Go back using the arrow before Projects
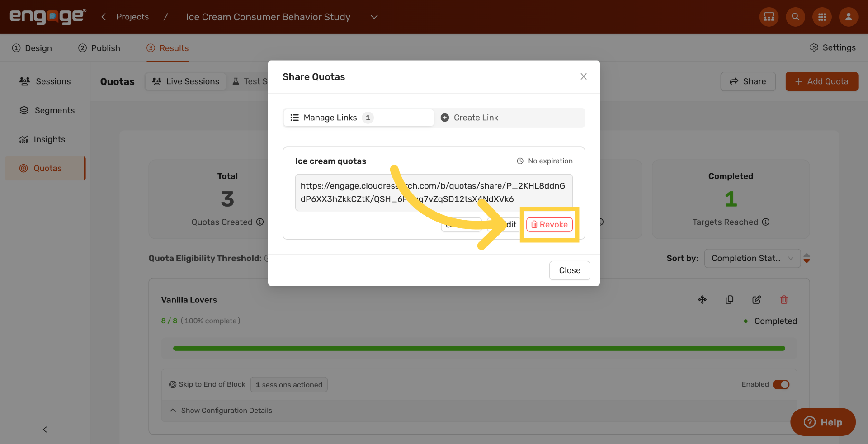This screenshot has height=444, width=868. pyautogui.click(x=104, y=17)
